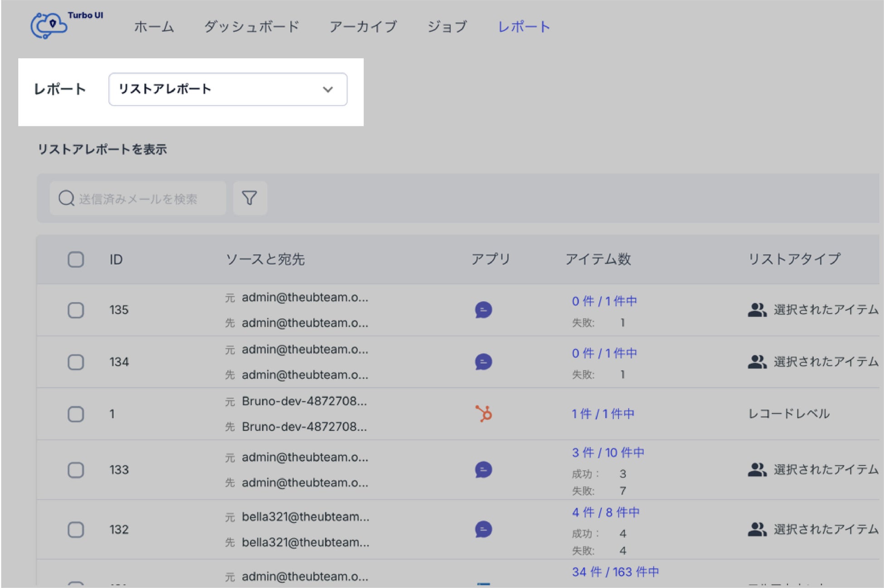Switch to the アーカイブ tab
The image size is (884, 588).
click(363, 27)
